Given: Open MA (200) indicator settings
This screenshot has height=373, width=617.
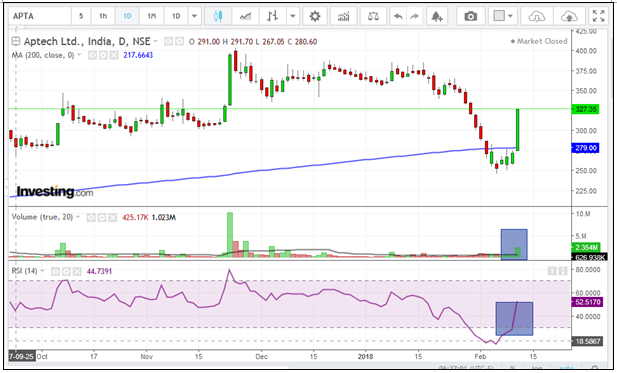Looking at the screenshot, I should (x=103, y=55).
